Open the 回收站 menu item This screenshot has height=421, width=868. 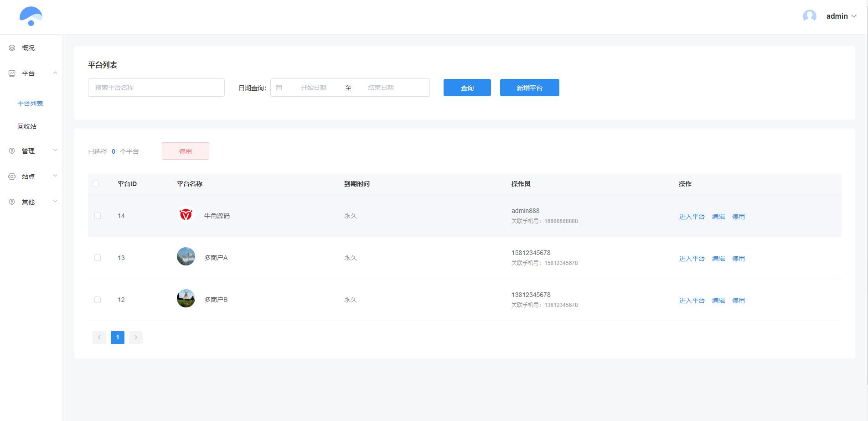pos(27,126)
